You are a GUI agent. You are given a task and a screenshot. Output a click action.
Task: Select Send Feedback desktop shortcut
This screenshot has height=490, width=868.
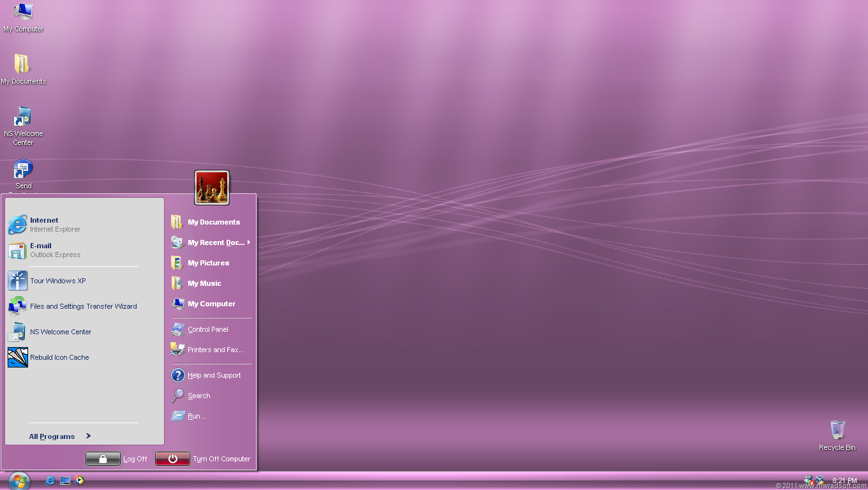24,176
